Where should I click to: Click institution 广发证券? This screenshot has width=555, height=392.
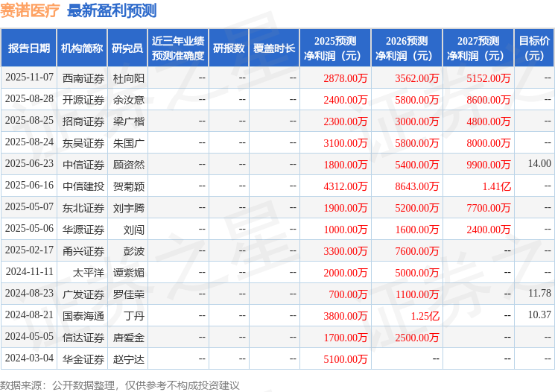pos(83,294)
